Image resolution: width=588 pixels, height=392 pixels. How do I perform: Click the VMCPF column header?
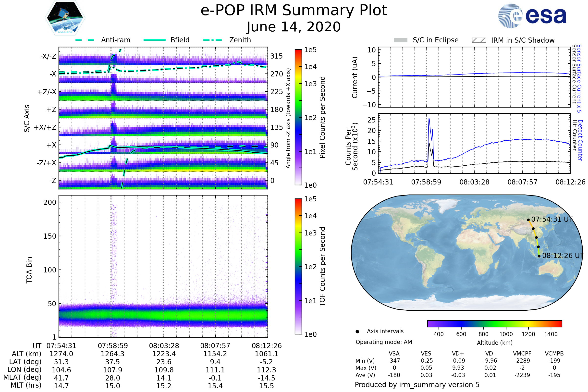522,354
